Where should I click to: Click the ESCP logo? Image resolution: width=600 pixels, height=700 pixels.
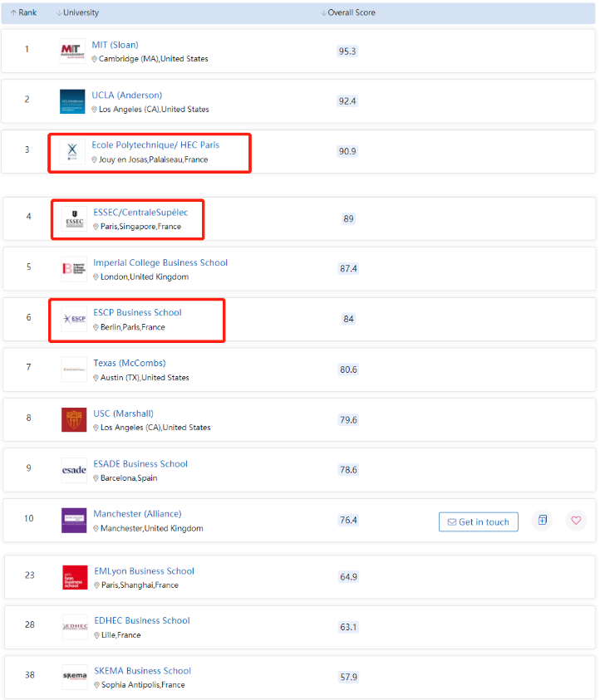click(74, 319)
